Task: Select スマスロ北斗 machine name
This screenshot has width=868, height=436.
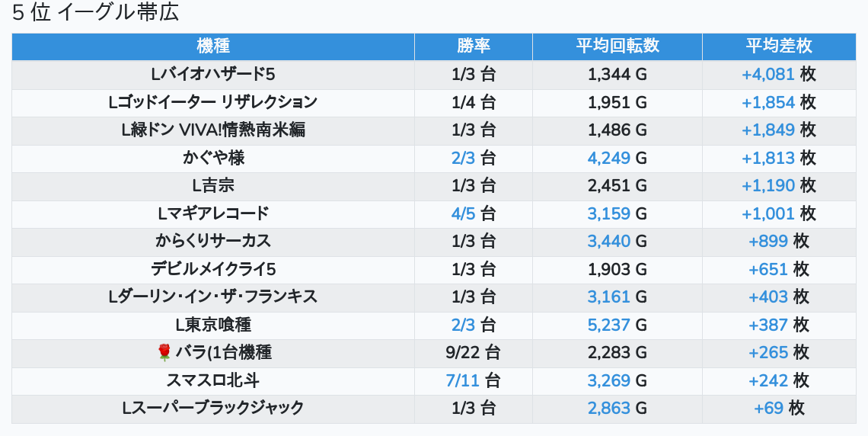Action: coord(213,380)
